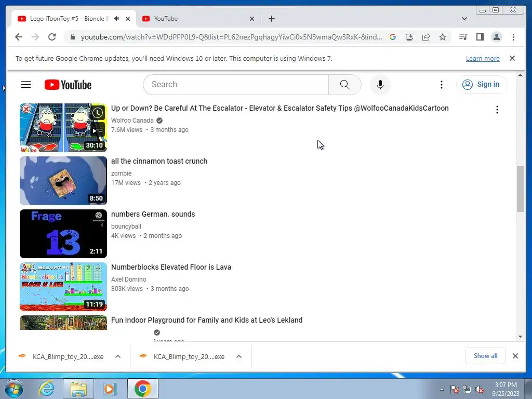The image size is (532, 399).
Task: Open the Axel Domino channel
Action: 129,279
